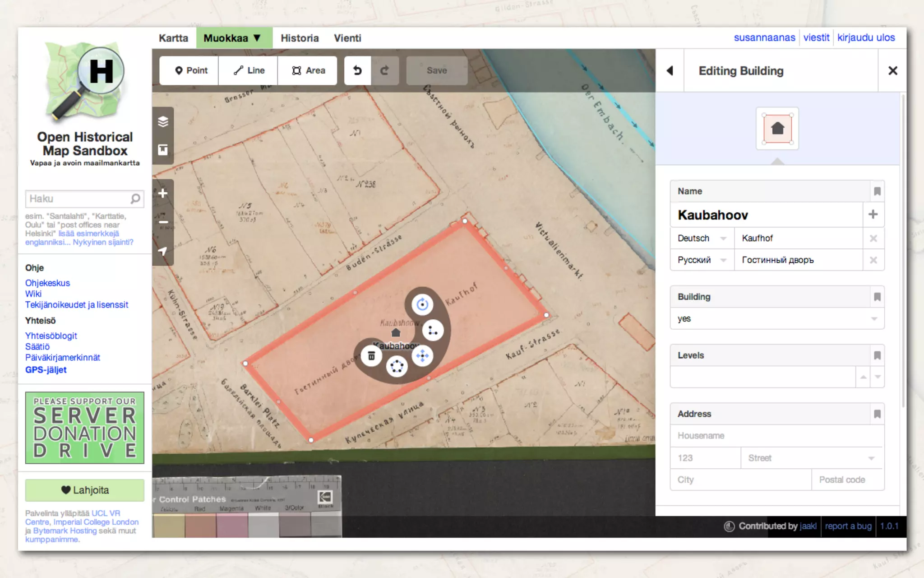This screenshot has width=924, height=578.
Task: Click the search magnifier icon
Action: coord(135,199)
